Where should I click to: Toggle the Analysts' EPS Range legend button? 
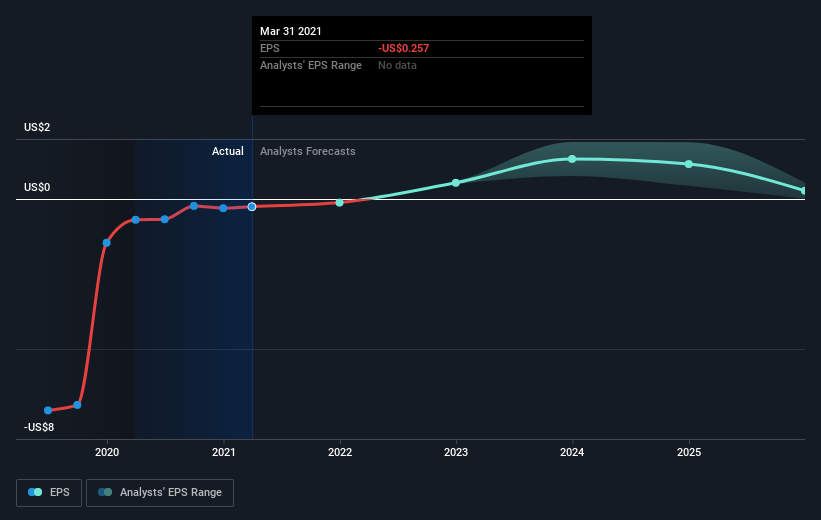coord(160,493)
